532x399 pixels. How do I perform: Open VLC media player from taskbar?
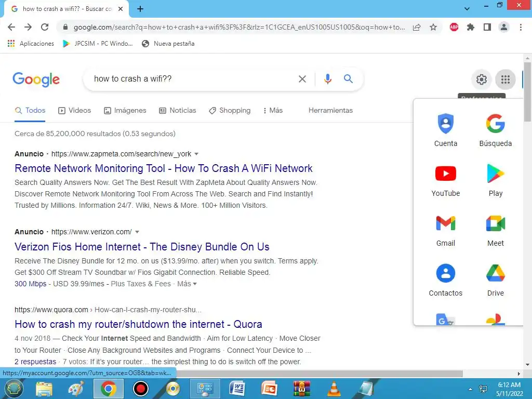coord(334,389)
